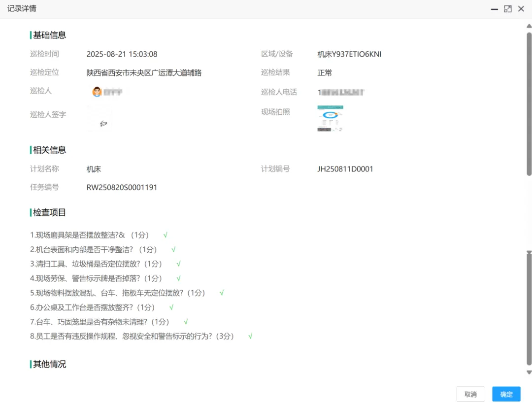Select the task number RW250820S0001191
The image size is (532, 404).
(x=122, y=187)
